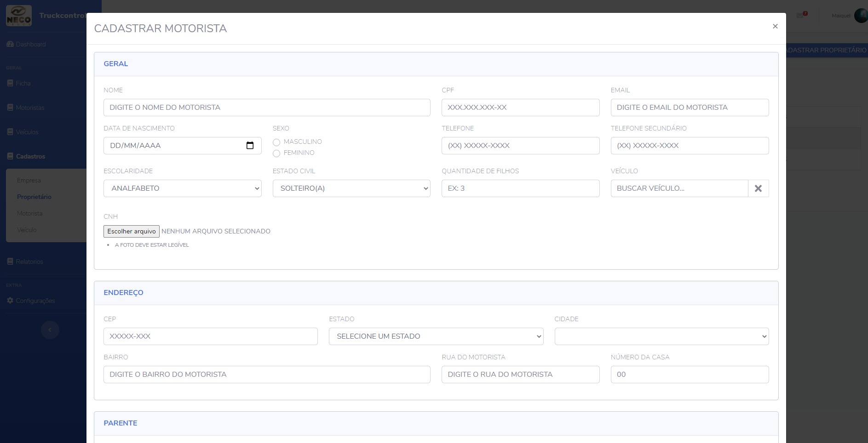Click the Escolher arquivo button for CNH

click(x=132, y=231)
